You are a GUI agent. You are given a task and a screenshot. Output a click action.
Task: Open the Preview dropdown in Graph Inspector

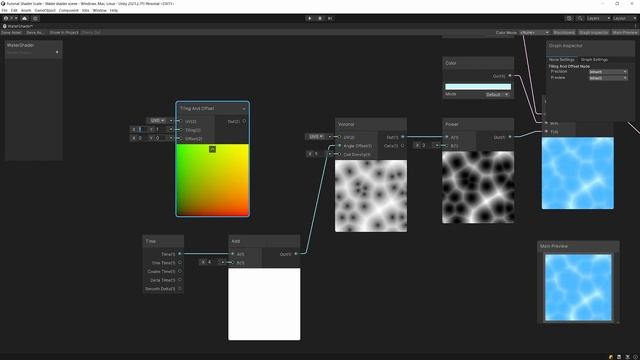click(608, 78)
